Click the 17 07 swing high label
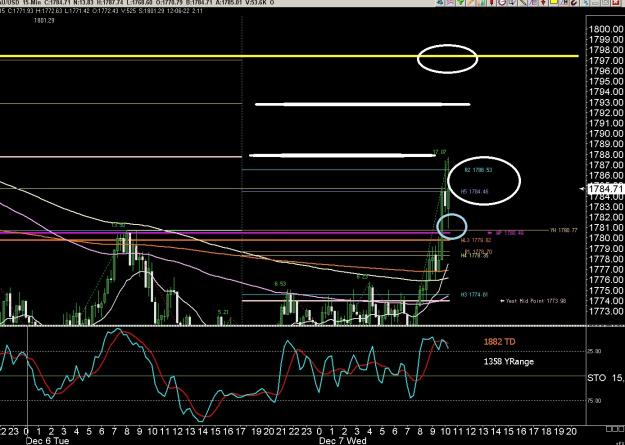The width and height of the screenshot is (625, 445). click(x=440, y=152)
